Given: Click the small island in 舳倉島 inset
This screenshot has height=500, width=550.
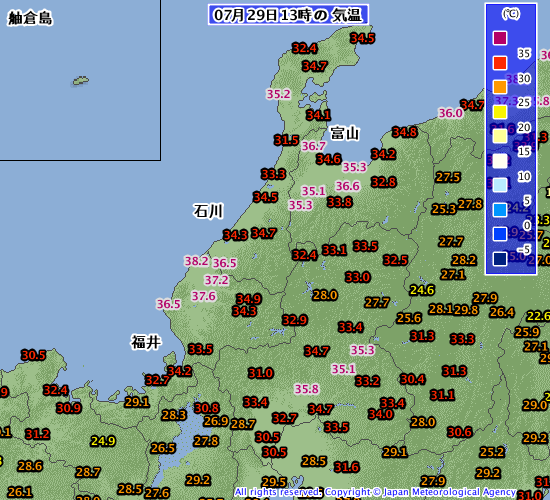Looking at the screenshot, I should pyautogui.click(x=81, y=81).
